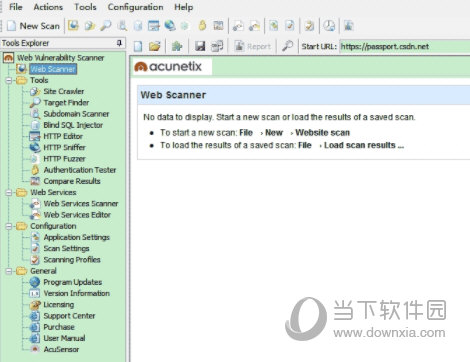
Task: Select Web Services Editor in the tree
Action: [77, 215]
